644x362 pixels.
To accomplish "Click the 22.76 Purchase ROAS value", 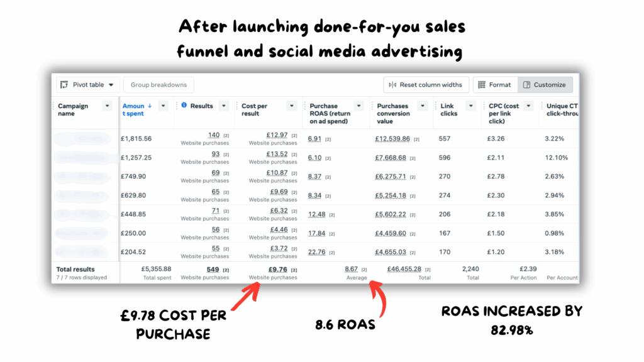I will [x=316, y=252].
